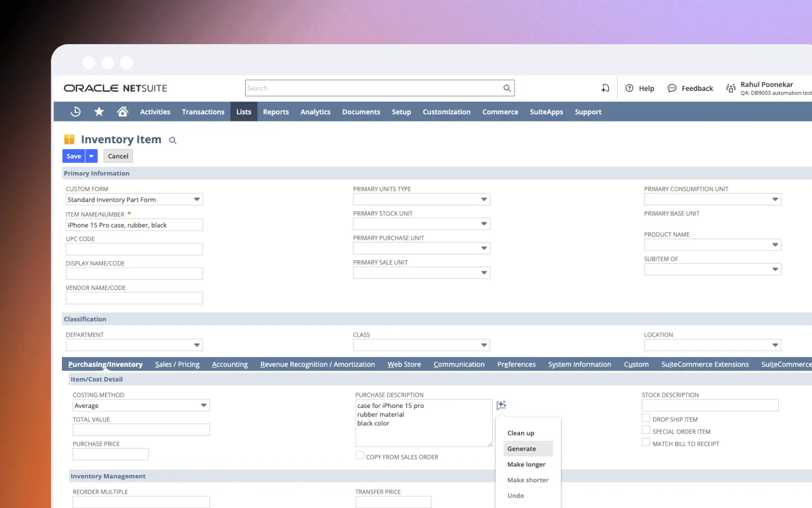Click the Help question mark icon

[x=629, y=88]
